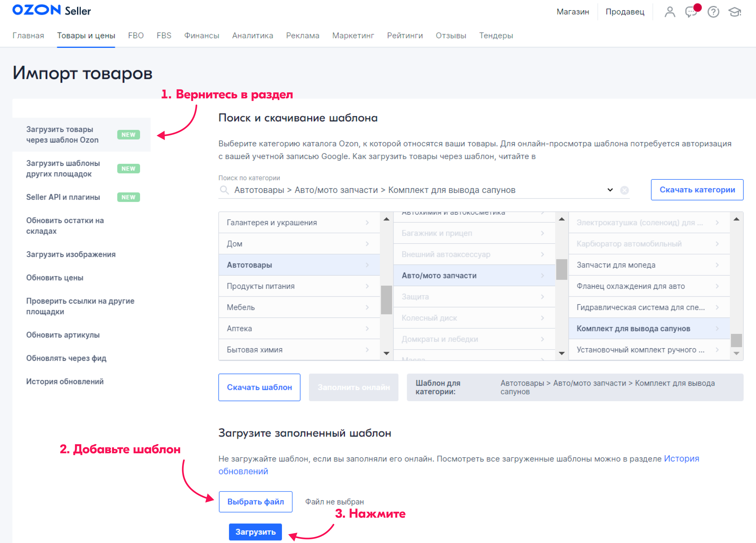
Task: Click down arrow of first column scrollbar
Action: 386,353
